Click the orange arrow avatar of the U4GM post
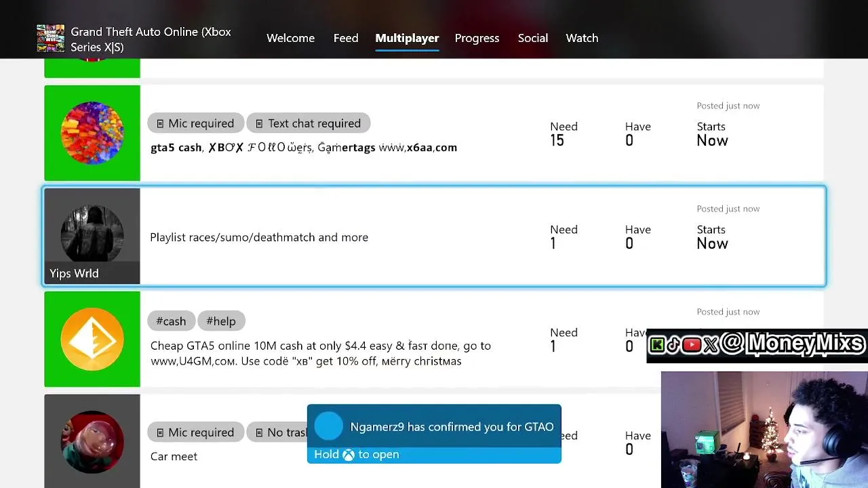Screen dimensions: 868x488 (92, 339)
